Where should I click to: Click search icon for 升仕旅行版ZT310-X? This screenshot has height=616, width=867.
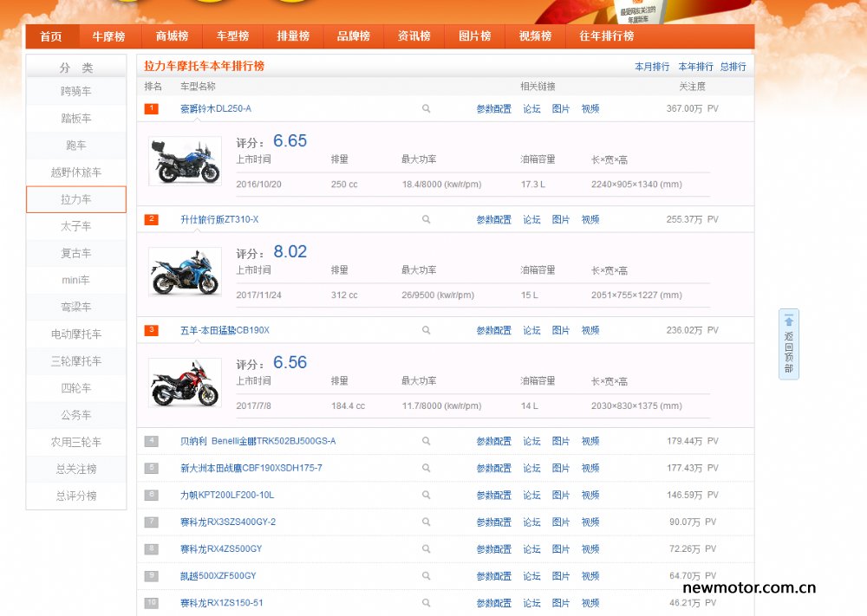(x=426, y=219)
